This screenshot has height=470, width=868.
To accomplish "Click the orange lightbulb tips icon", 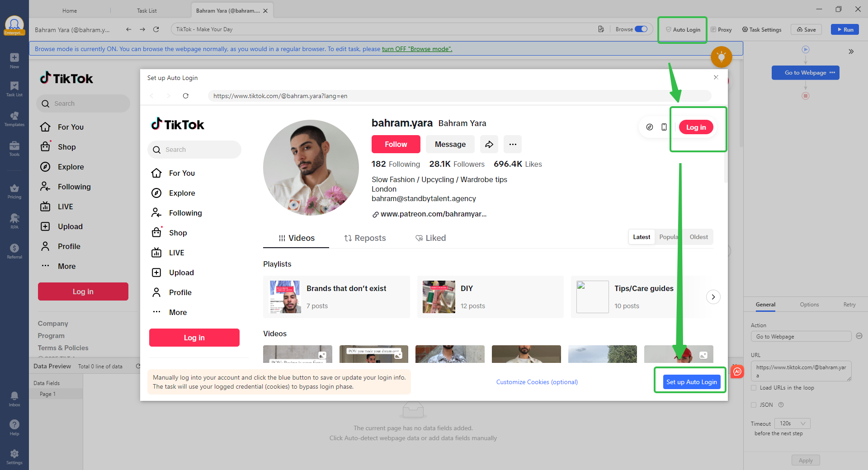I will tap(721, 57).
